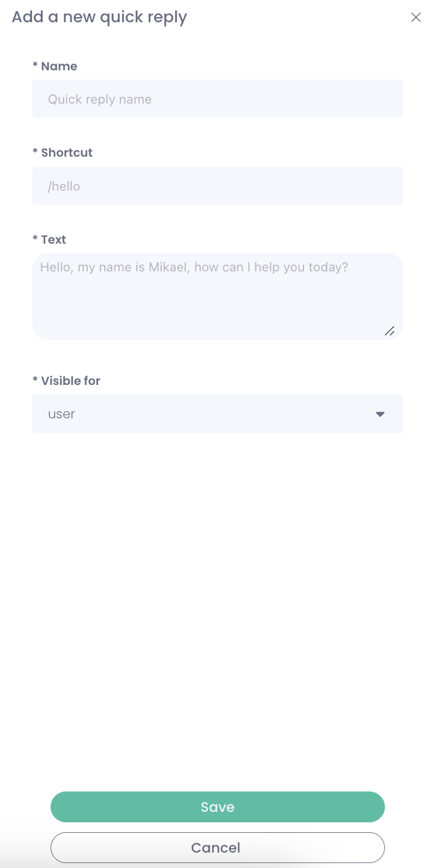The height and width of the screenshot is (868, 433).
Task: Click the Text field label
Action: pos(54,239)
